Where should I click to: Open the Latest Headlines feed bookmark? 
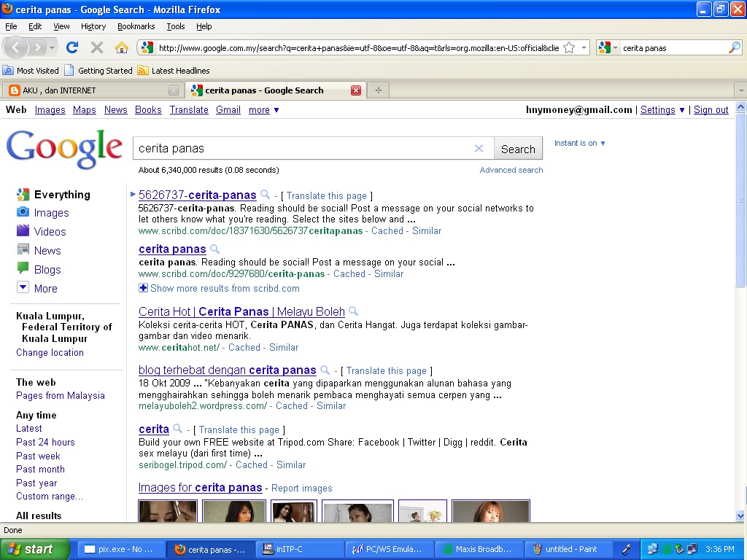pos(174,71)
